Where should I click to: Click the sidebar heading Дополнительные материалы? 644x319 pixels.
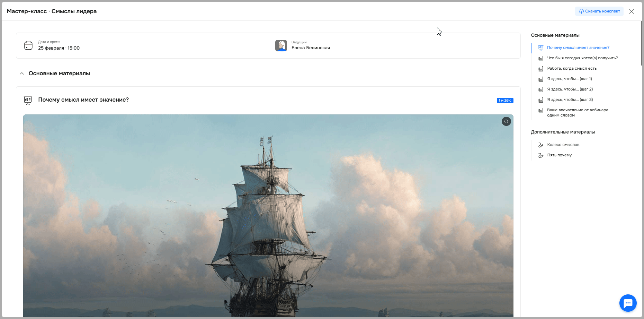pyautogui.click(x=563, y=132)
